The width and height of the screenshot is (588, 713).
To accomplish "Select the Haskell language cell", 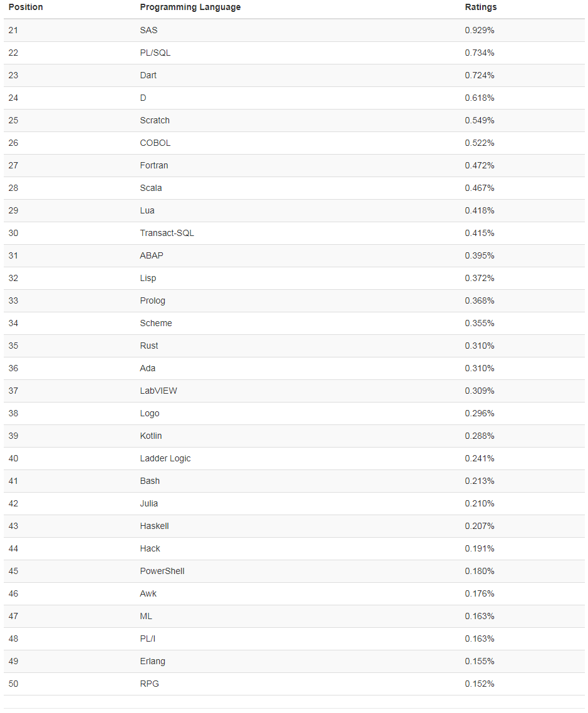I will tap(154, 526).
